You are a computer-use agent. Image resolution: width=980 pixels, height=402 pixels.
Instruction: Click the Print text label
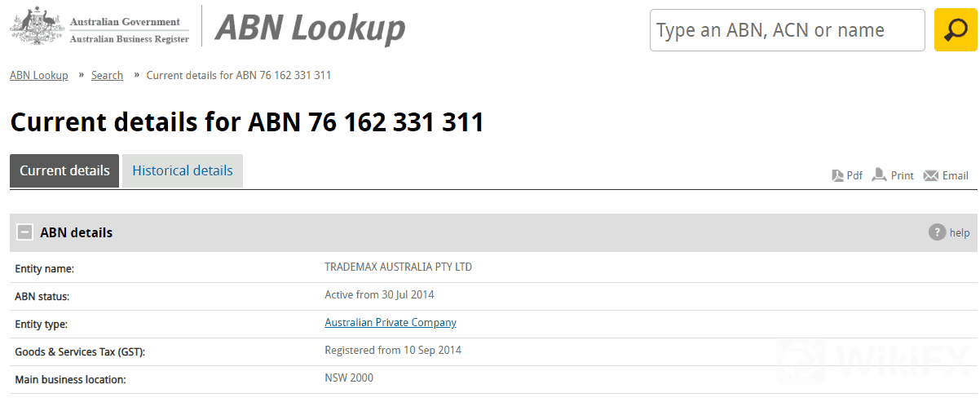coord(902,175)
